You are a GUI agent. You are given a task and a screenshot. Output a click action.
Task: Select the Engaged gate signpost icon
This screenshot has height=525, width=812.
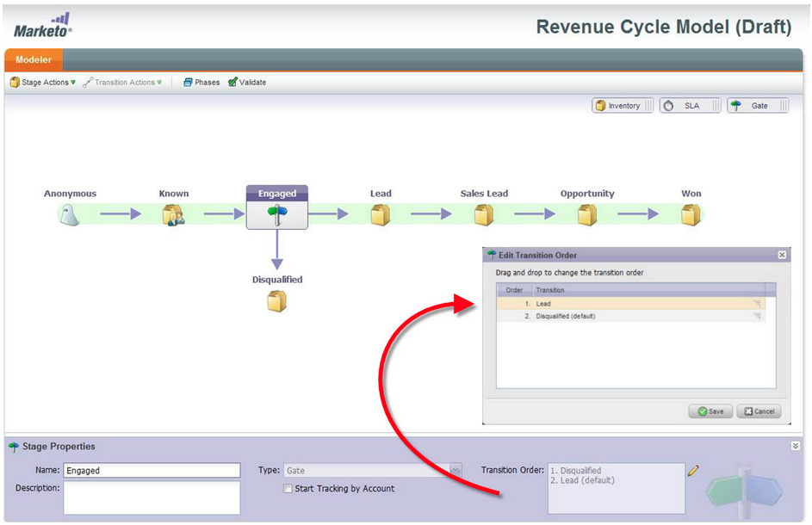click(x=277, y=214)
